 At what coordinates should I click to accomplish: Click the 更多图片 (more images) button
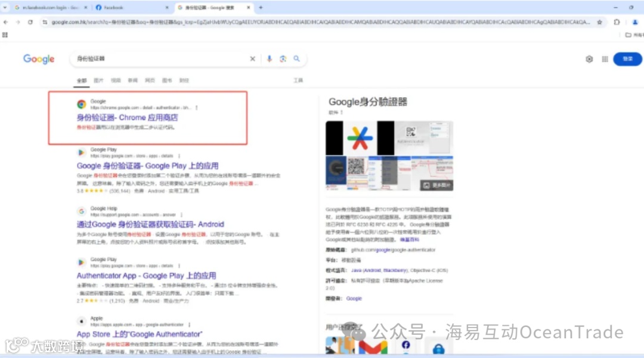436,185
